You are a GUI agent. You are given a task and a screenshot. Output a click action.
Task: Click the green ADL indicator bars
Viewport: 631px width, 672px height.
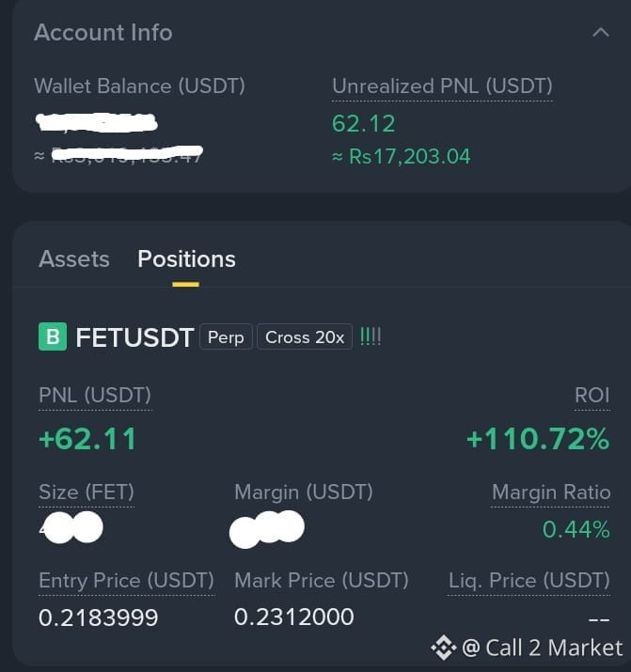371,336
